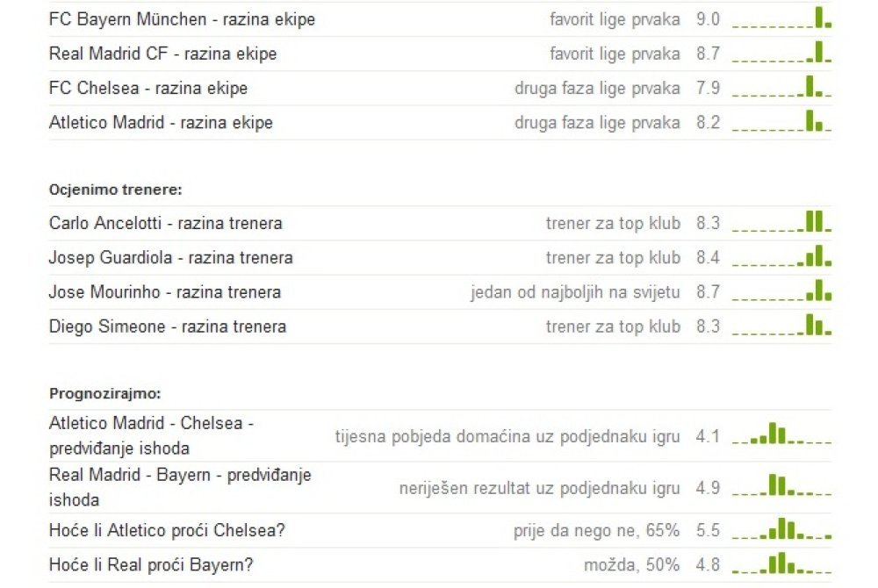
Task: Click Diego Simeone's rating bar chart
Action: (781, 326)
